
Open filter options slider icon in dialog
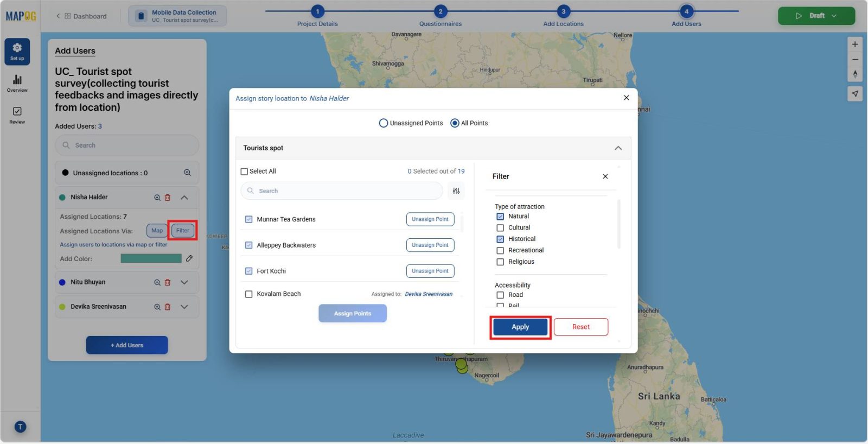pos(456,191)
